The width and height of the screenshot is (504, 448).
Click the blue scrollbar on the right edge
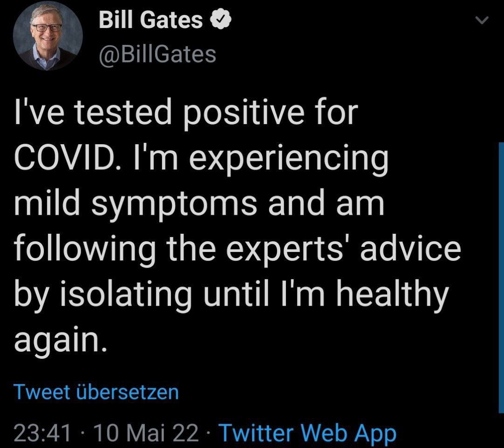point(501,278)
